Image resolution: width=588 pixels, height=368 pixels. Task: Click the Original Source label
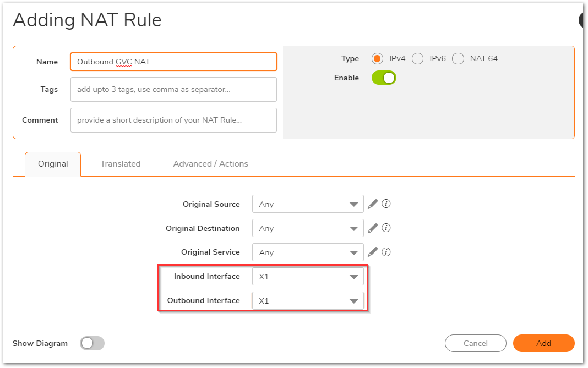tap(211, 204)
